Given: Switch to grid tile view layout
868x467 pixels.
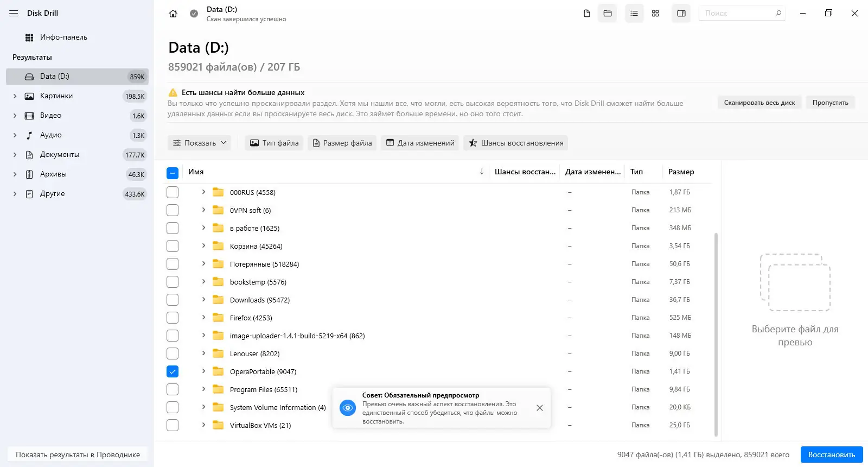Looking at the screenshot, I should [x=655, y=14].
